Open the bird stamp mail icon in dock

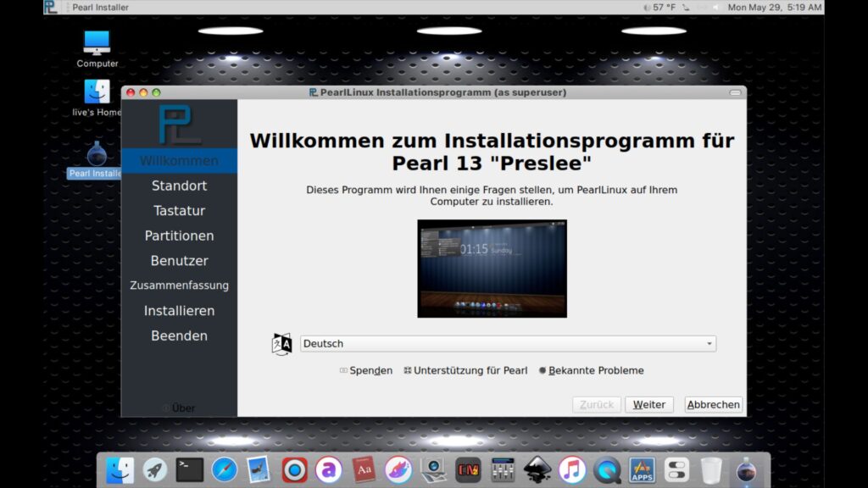tap(259, 470)
